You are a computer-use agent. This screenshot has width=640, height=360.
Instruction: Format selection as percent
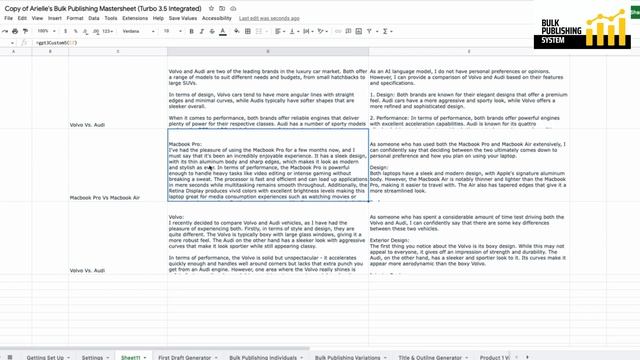[76, 31]
